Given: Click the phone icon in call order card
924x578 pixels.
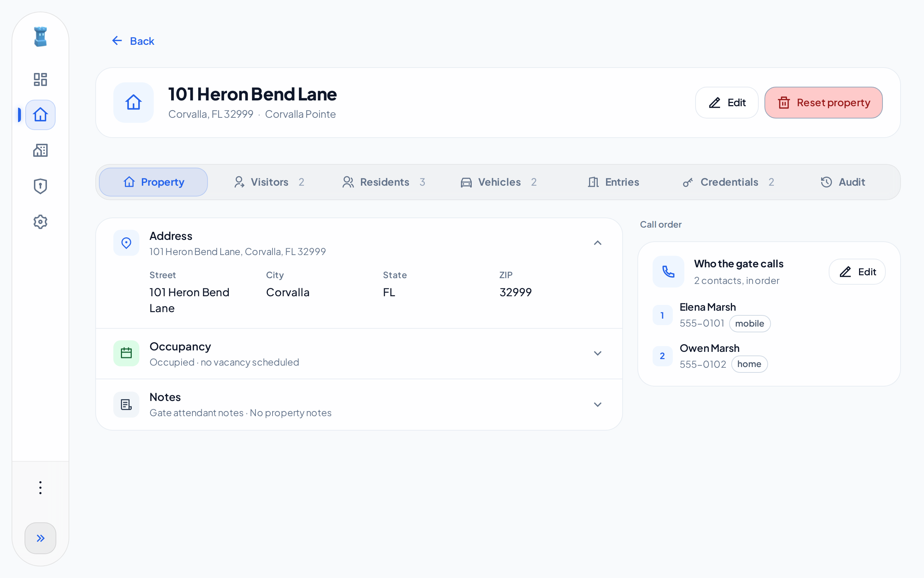Looking at the screenshot, I should [668, 272].
